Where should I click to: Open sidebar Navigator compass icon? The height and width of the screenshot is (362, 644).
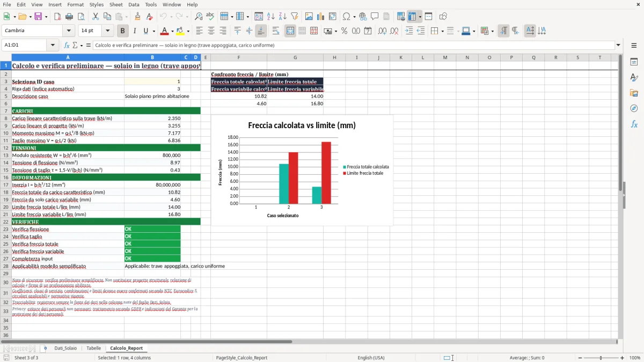pos(634,108)
